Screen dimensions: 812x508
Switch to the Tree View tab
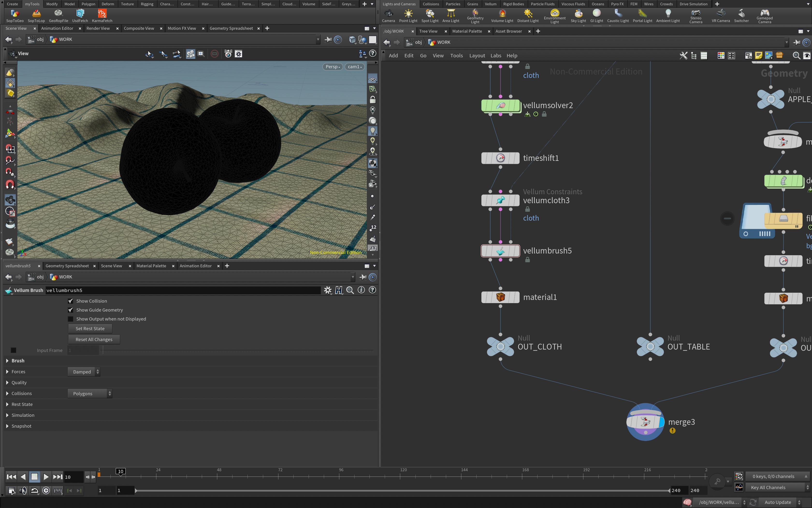point(428,31)
